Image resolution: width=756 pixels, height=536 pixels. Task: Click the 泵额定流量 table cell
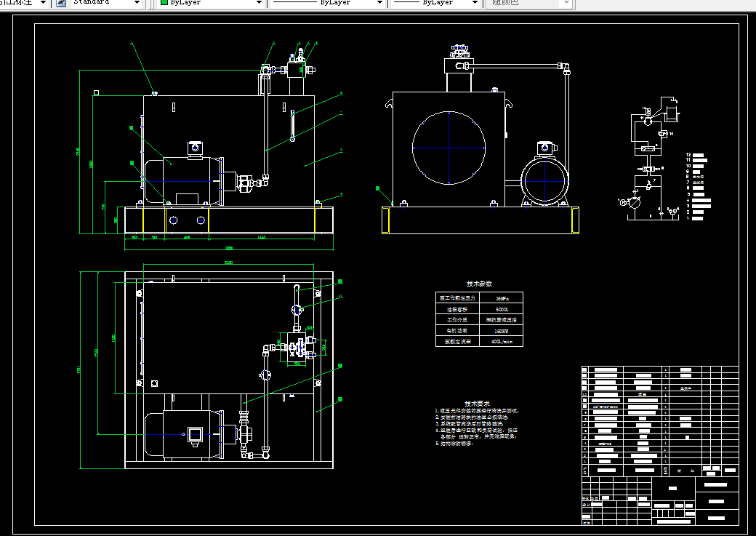coord(457,341)
